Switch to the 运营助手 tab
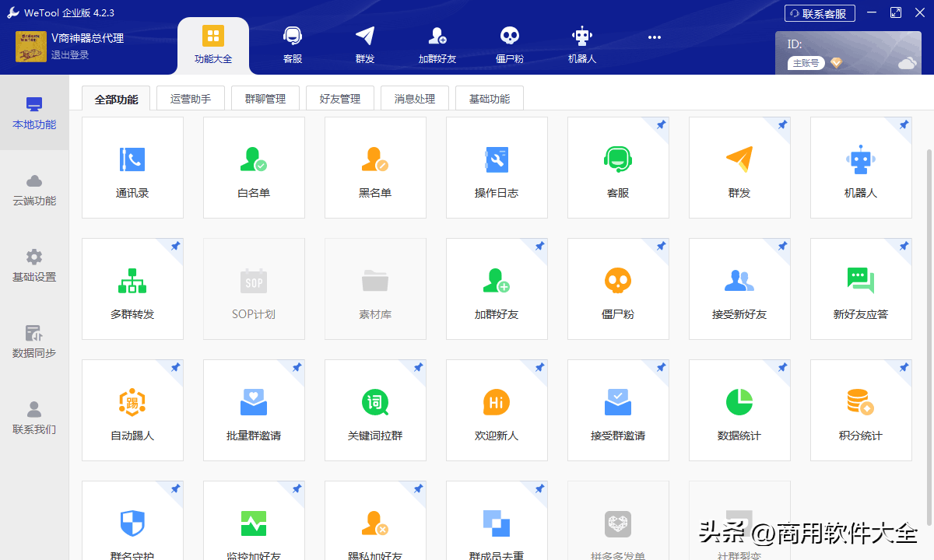The height and width of the screenshot is (560, 934). 191,98
